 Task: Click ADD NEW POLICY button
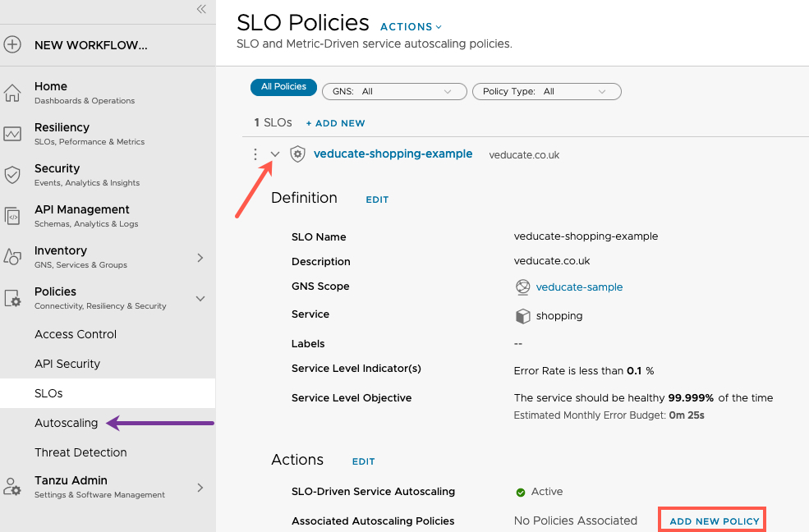coord(714,521)
